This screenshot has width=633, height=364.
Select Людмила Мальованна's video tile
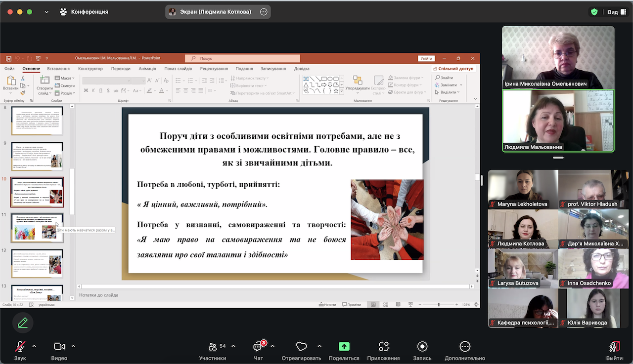tap(558, 121)
